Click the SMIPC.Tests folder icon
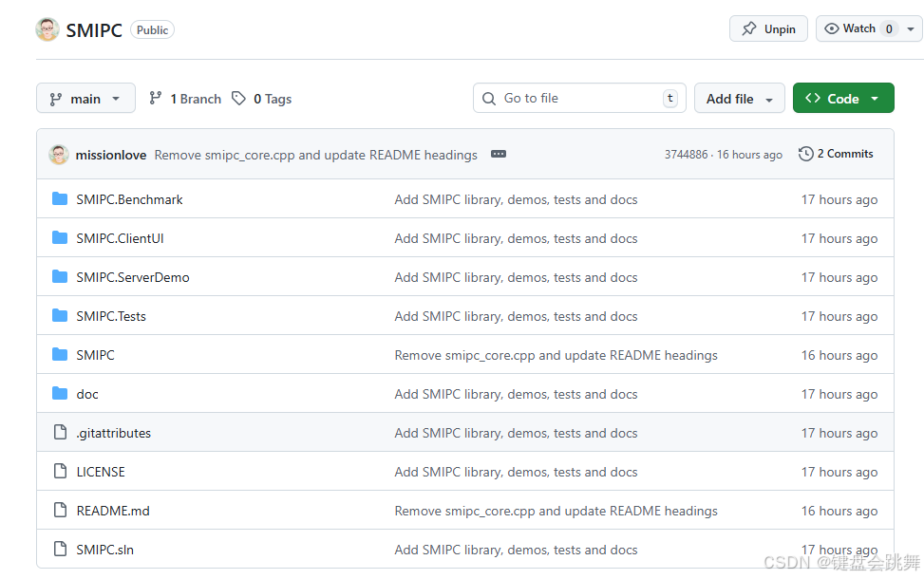The height and width of the screenshot is (579, 924). click(60, 316)
